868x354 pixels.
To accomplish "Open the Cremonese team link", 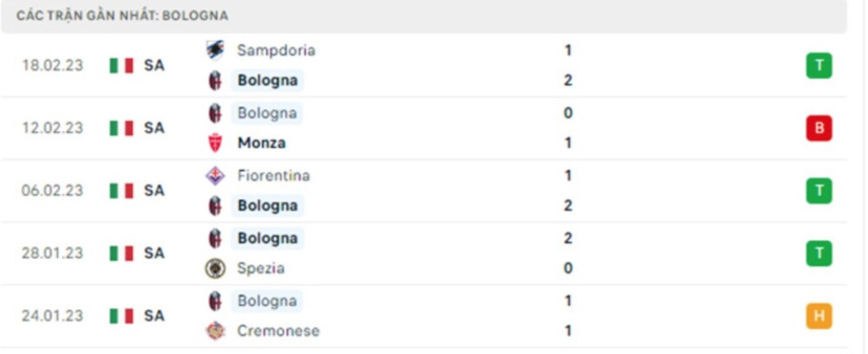I will (278, 331).
